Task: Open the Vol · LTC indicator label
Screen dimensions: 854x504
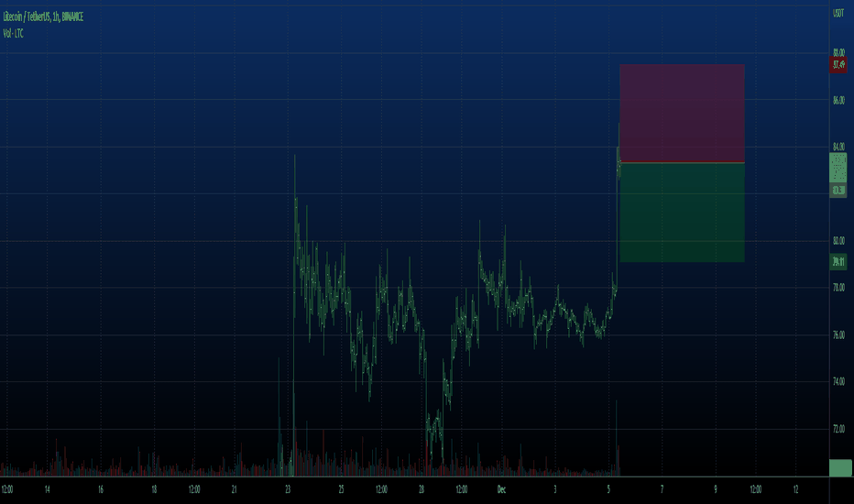Action: [13, 34]
